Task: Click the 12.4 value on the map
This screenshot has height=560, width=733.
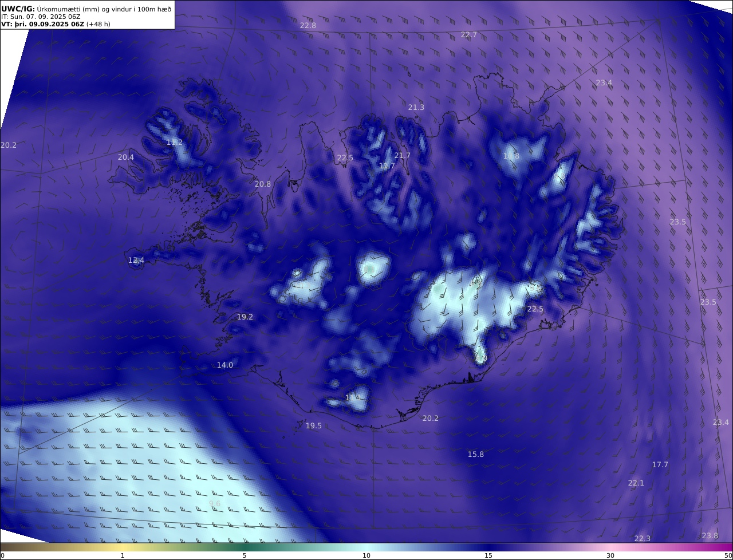Action: pyautogui.click(x=136, y=261)
